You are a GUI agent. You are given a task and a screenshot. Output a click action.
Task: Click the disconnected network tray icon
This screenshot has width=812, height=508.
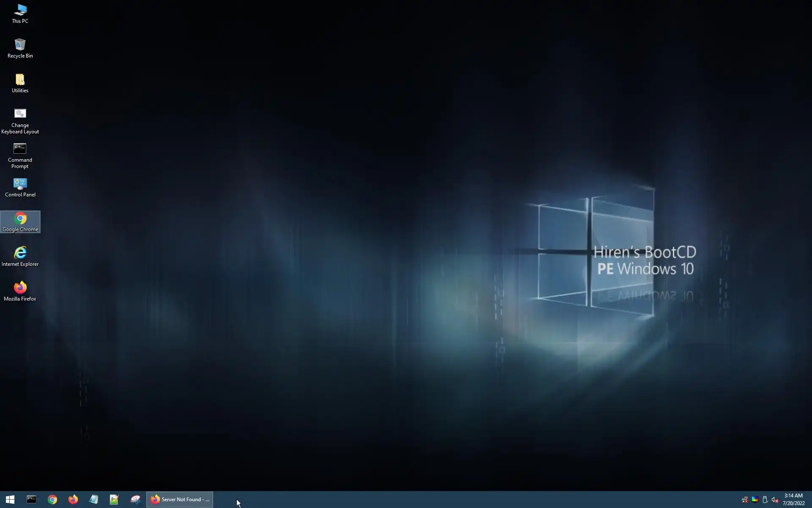[x=745, y=500]
